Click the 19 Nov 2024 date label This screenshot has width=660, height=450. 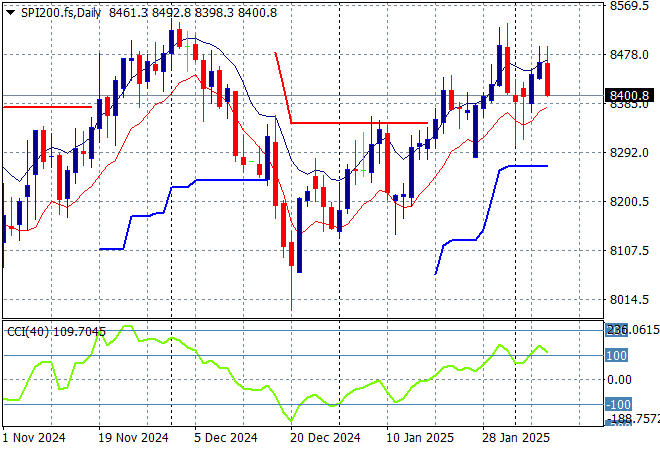pos(133,438)
